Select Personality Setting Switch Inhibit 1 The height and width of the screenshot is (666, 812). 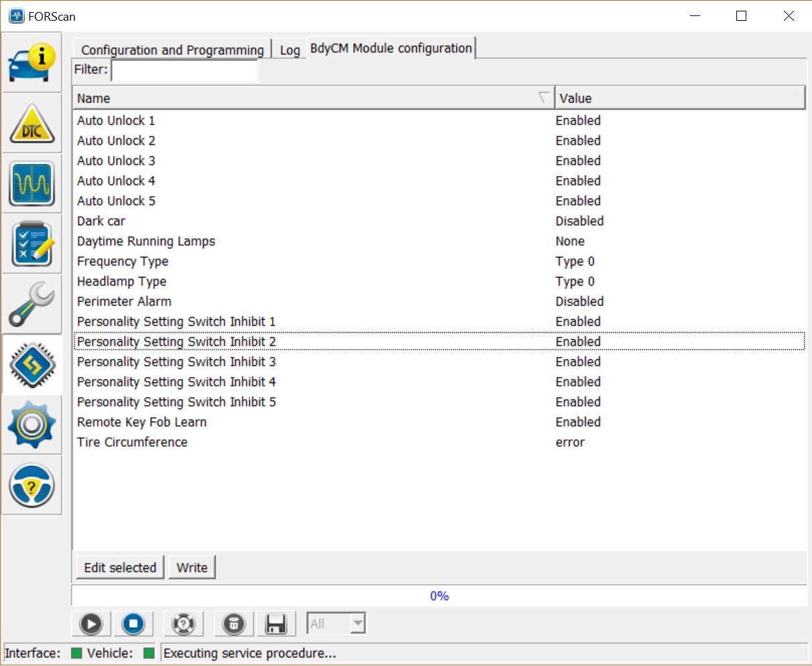coord(439,322)
